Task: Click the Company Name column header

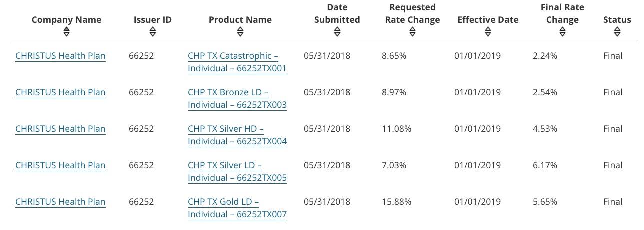Action: click(x=66, y=20)
